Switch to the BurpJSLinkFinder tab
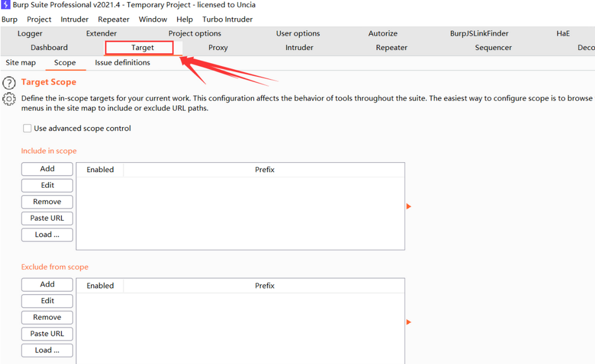This screenshot has height=364, width=595. point(479,33)
